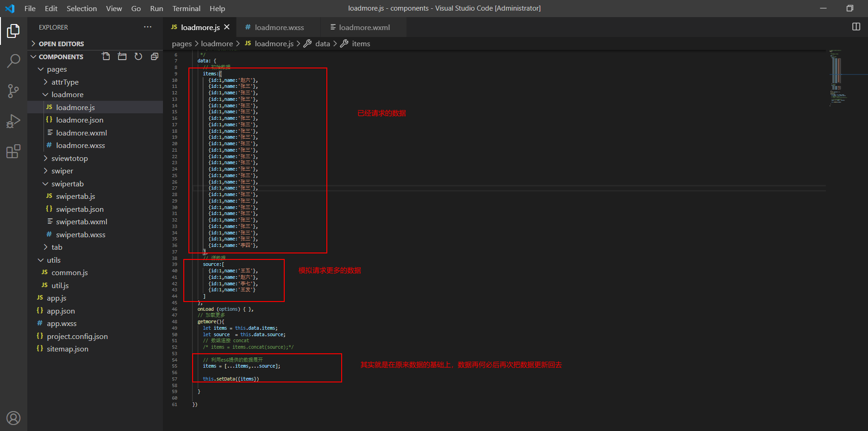The image size is (868, 431).
Task: Open the Search view in activity bar
Action: coord(13,61)
